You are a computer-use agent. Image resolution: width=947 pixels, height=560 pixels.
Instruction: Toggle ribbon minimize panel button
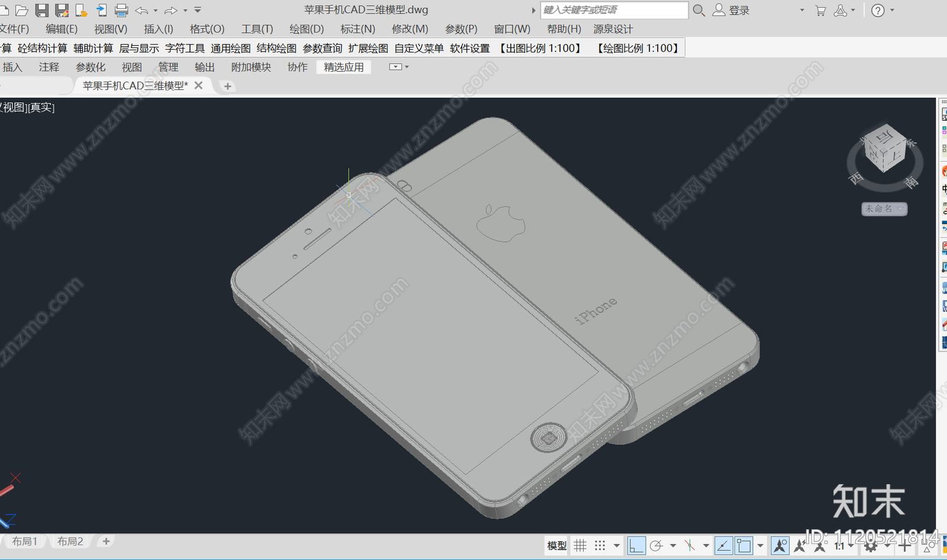point(395,67)
